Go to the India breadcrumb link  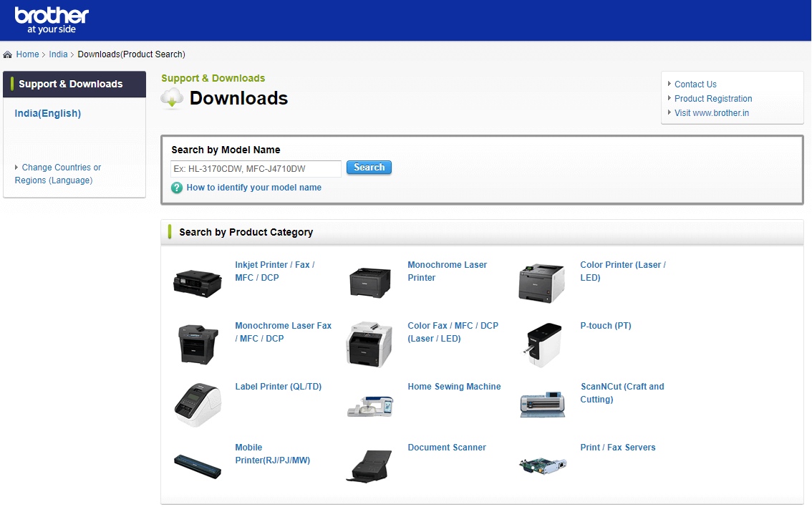pyautogui.click(x=58, y=54)
